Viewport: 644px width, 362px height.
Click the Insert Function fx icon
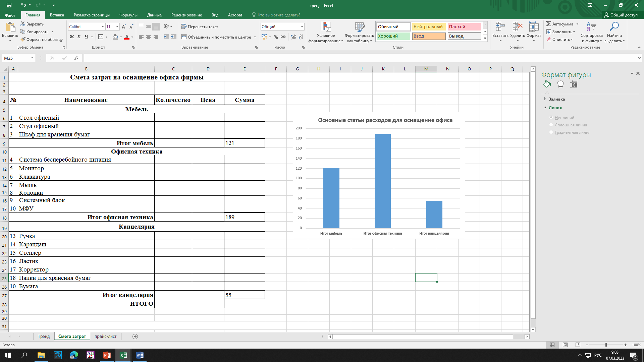[76, 58]
